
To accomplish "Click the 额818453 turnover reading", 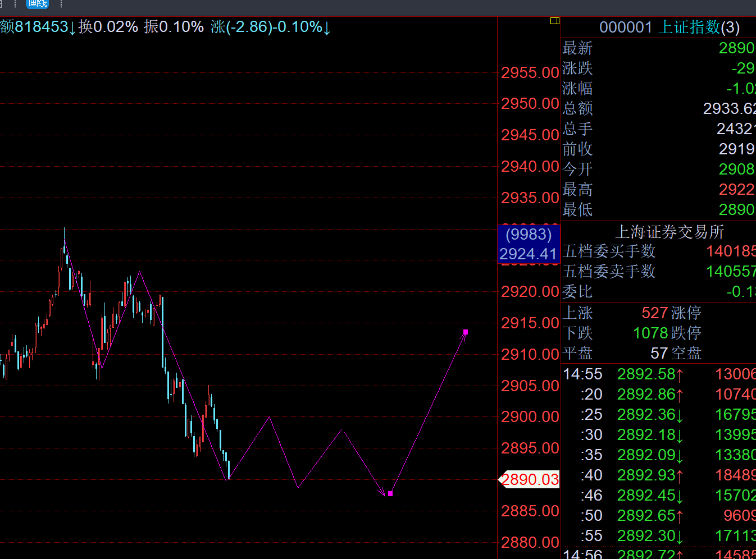I will coord(38,27).
